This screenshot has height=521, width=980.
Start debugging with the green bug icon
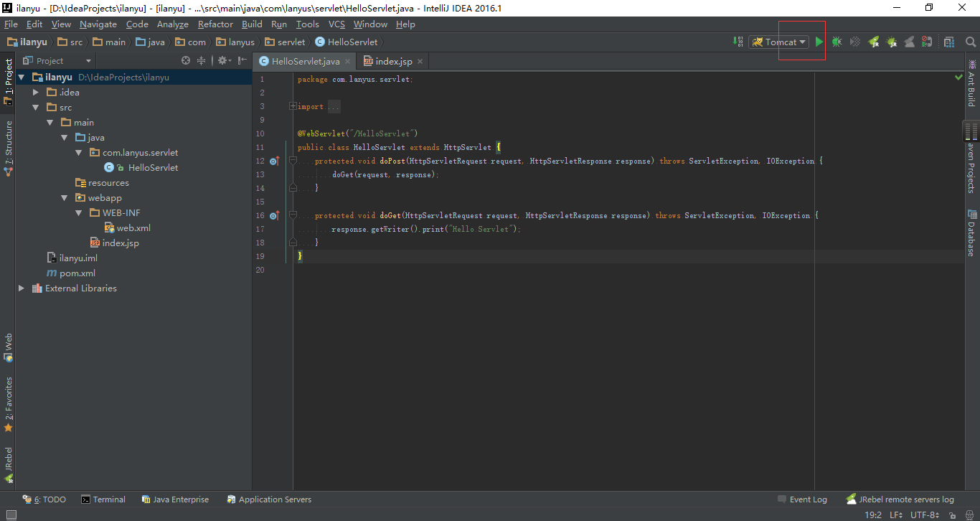click(837, 42)
